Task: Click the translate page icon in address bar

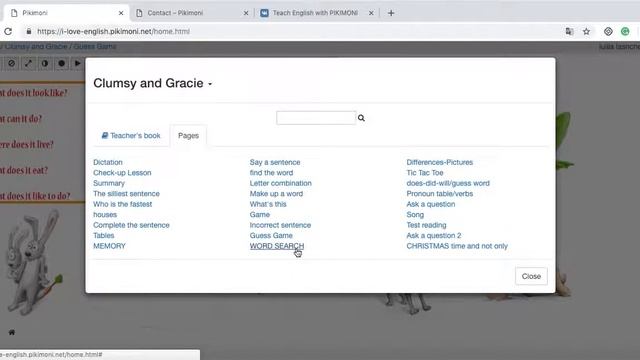Action: click(569, 31)
